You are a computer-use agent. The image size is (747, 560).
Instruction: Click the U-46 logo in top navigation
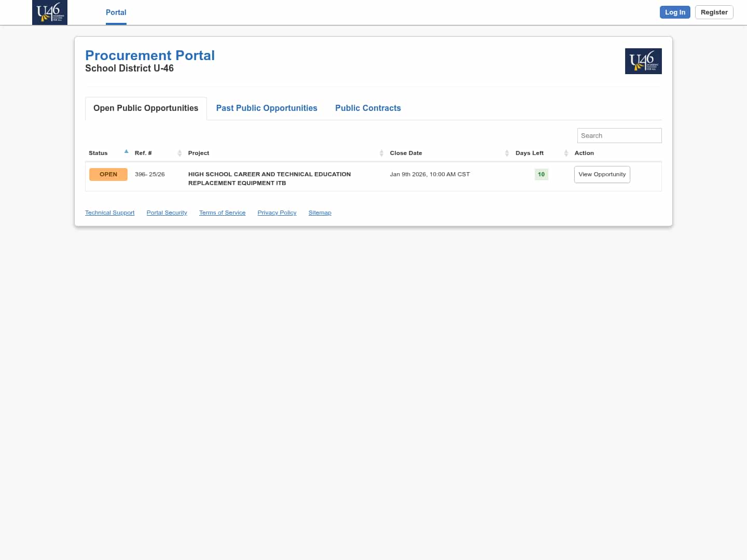pyautogui.click(x=49, y=12)
